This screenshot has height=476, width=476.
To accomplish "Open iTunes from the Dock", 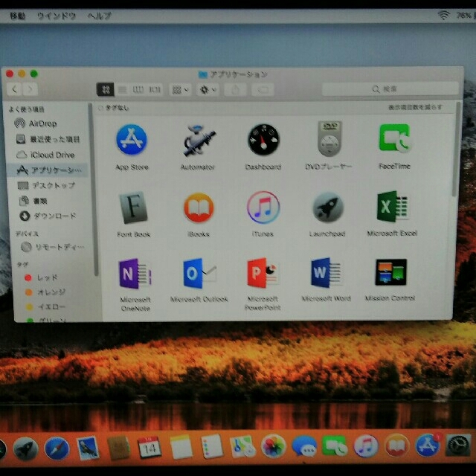I will (x=366, y=446).
